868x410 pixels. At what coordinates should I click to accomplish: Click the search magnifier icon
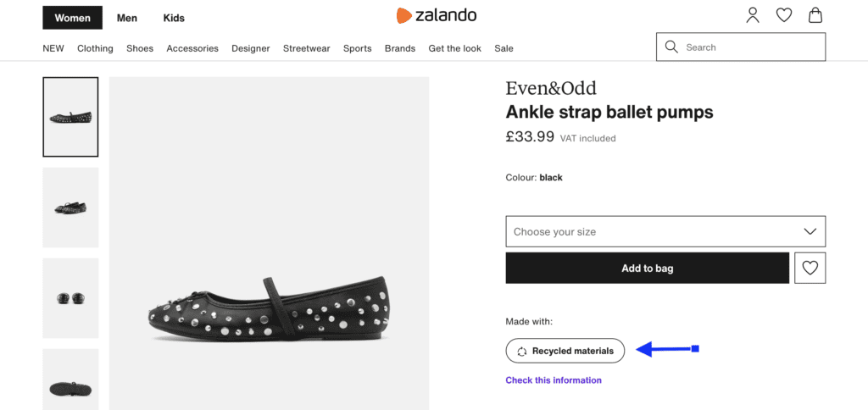[x=671, y=47]
